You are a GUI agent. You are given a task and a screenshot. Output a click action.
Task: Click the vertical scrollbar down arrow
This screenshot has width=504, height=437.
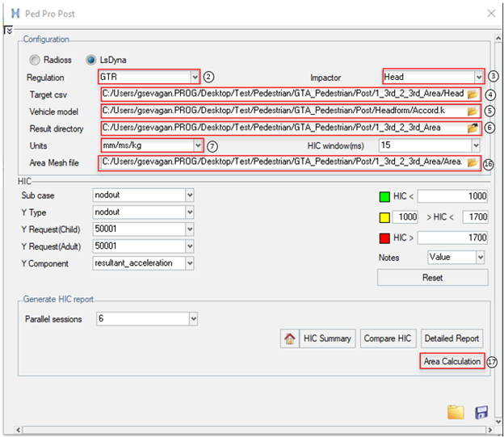[498, 421]
